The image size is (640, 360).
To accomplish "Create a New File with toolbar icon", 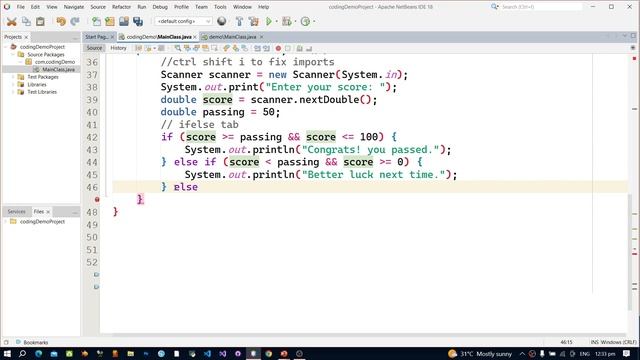I will click(x=96, y=21).
